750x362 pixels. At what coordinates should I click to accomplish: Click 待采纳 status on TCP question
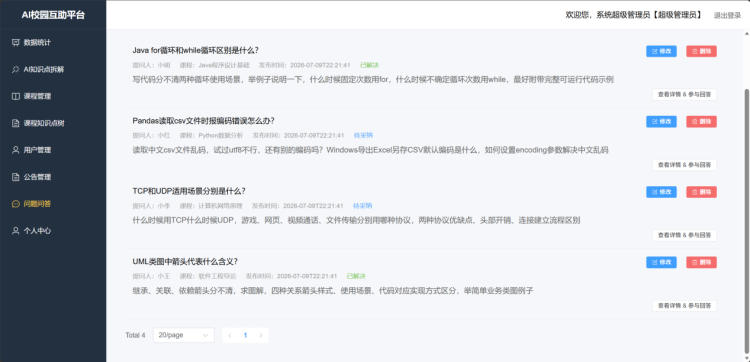(x=363, y=206)
